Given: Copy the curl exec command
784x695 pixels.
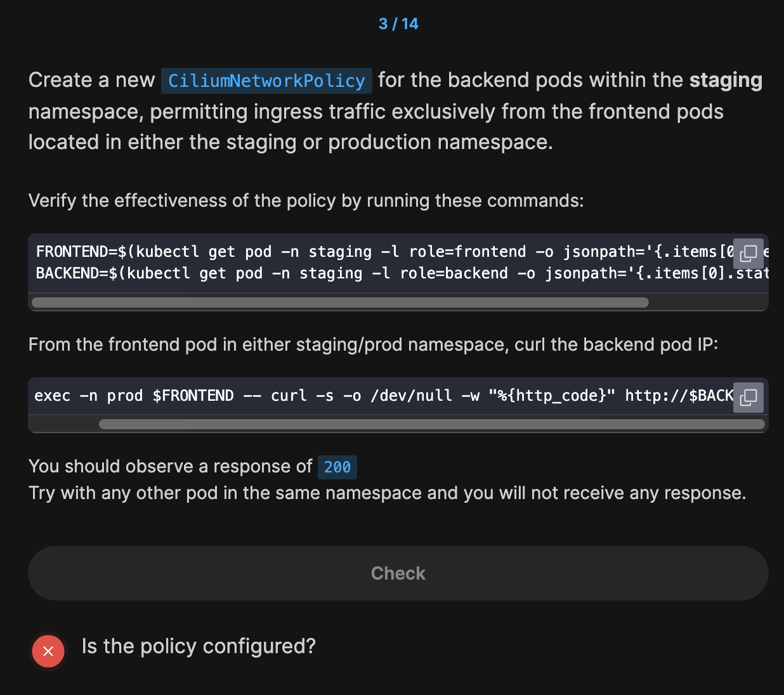Looking at the screenshot, I should [748, 398].
